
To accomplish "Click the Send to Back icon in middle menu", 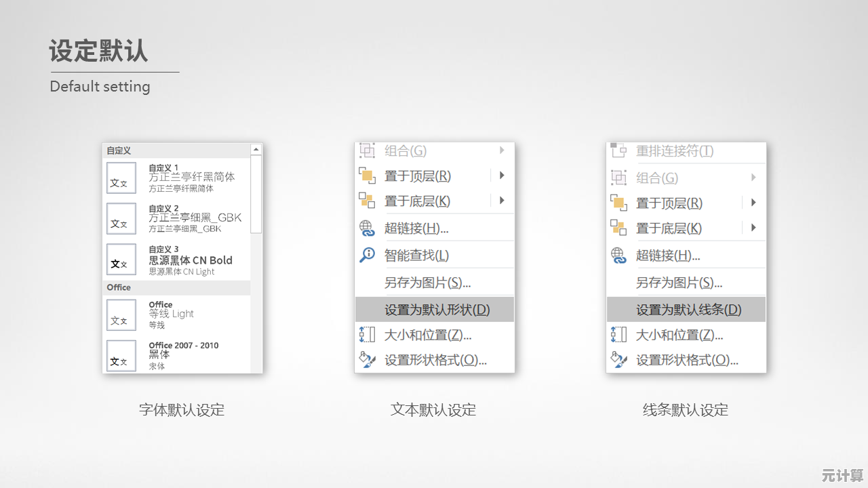I will pyautogui.click(x=367, y=201).
